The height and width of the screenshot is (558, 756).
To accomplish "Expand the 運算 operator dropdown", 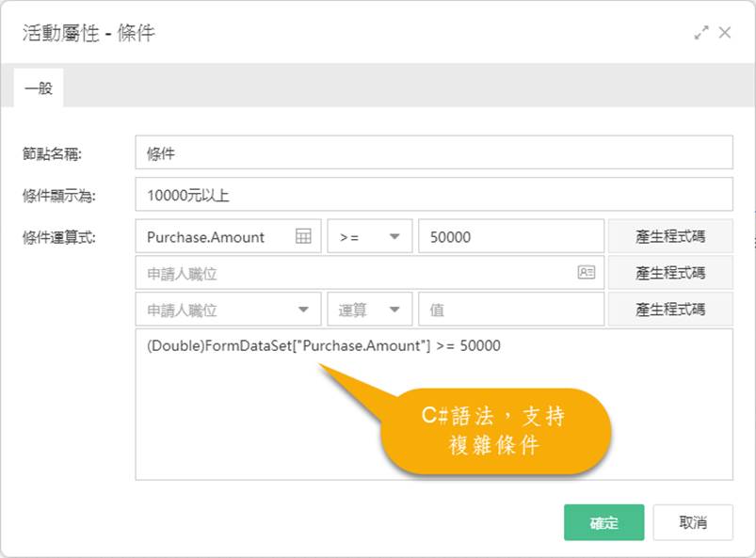I will pyautogui.click(x=369, y=310).
